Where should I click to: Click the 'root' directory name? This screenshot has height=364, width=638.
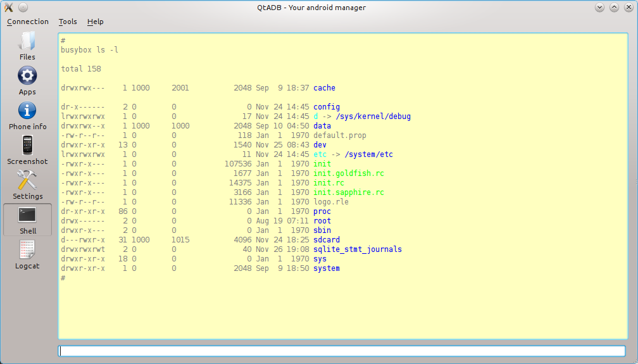[322, 221]
